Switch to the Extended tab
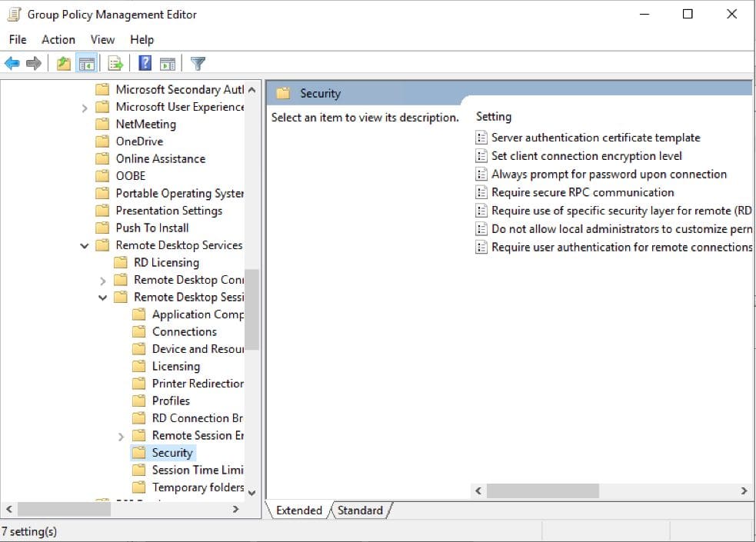Screen dimensions: 756x542 (x=299, y=510)
